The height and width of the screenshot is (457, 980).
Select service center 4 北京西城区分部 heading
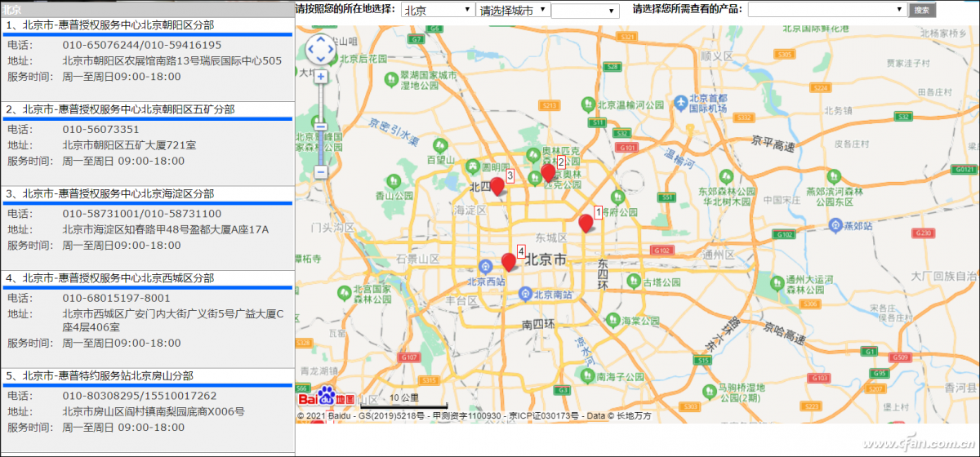tap(110, 278)
